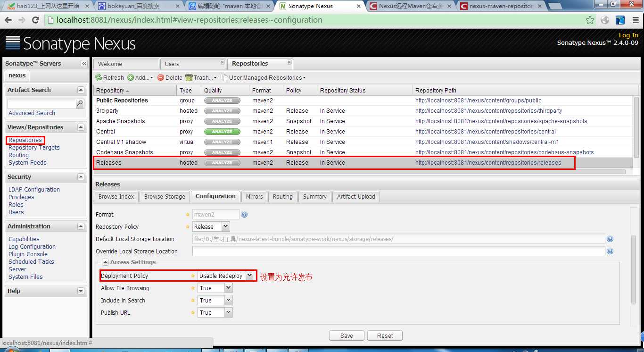Expand the Help section
This screenshot has height=352, width=644.
coord(81,291)
